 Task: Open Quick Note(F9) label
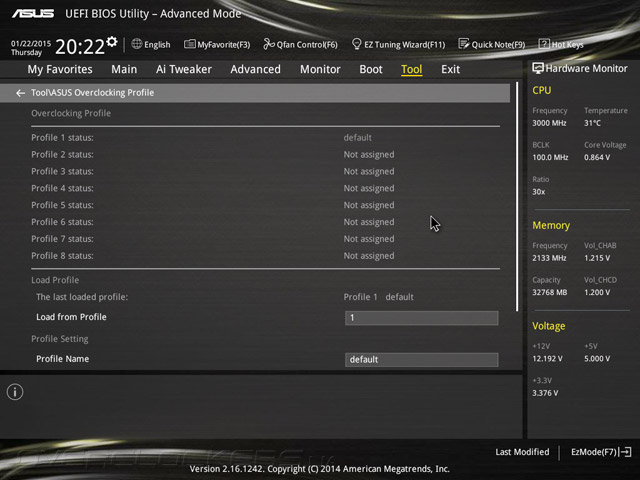[498, 44]
